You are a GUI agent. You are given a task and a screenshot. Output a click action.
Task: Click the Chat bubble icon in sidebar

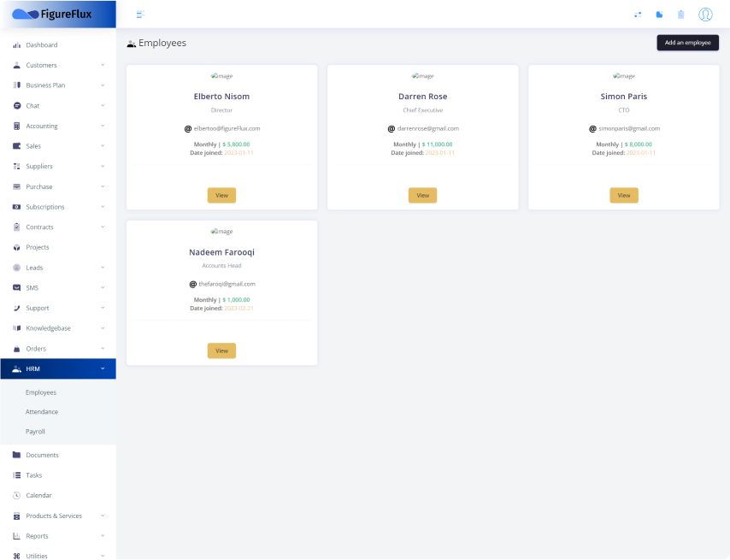(x=16, y=105)
